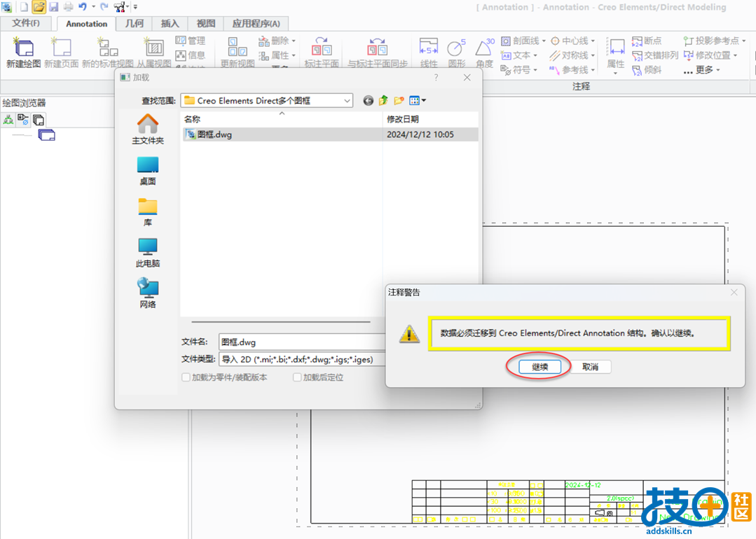Screen dimensions: 756x539
Task: Click 管理 (Manage) in the ribbon
Action: pos(191,41)
